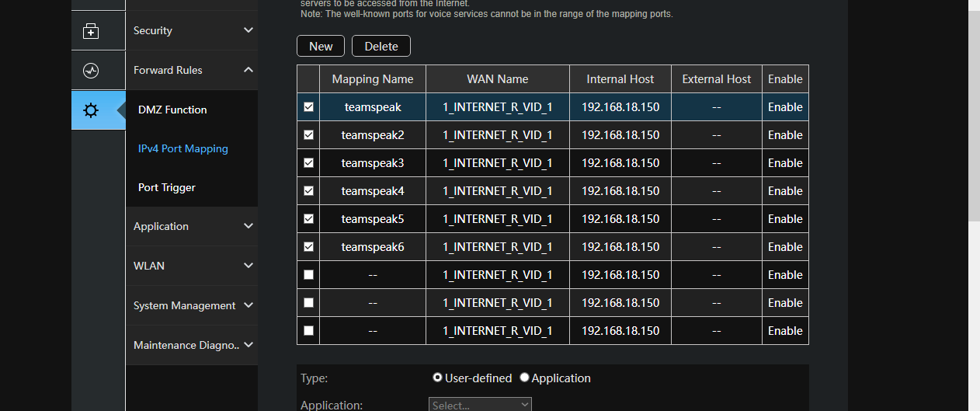The image size is (980, 411).
Task: Click the New mapping button
Action: pos(321,47)
